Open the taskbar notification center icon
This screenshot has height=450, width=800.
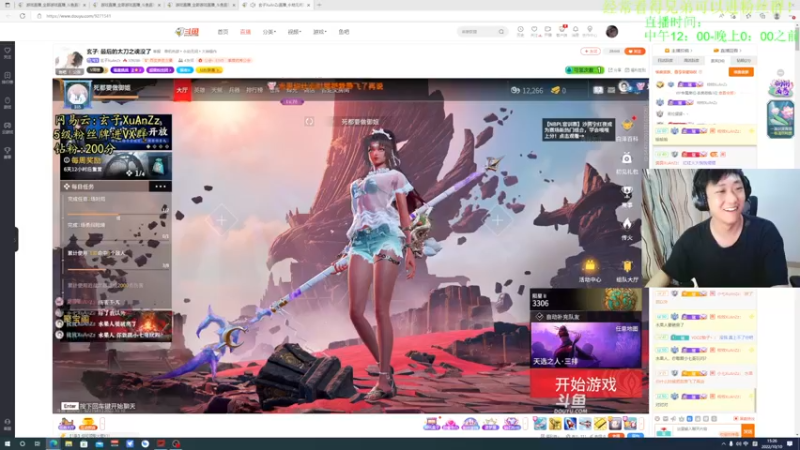pos(790,444)
